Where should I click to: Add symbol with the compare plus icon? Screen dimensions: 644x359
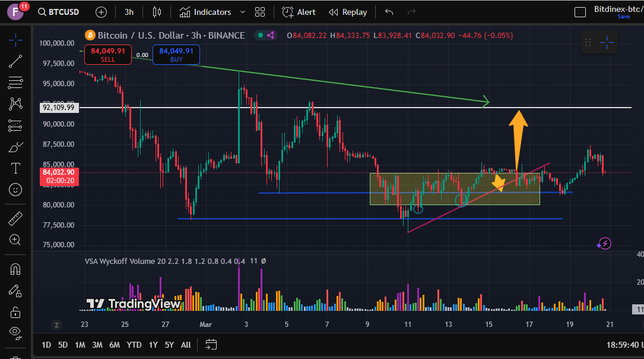[101, 12]
